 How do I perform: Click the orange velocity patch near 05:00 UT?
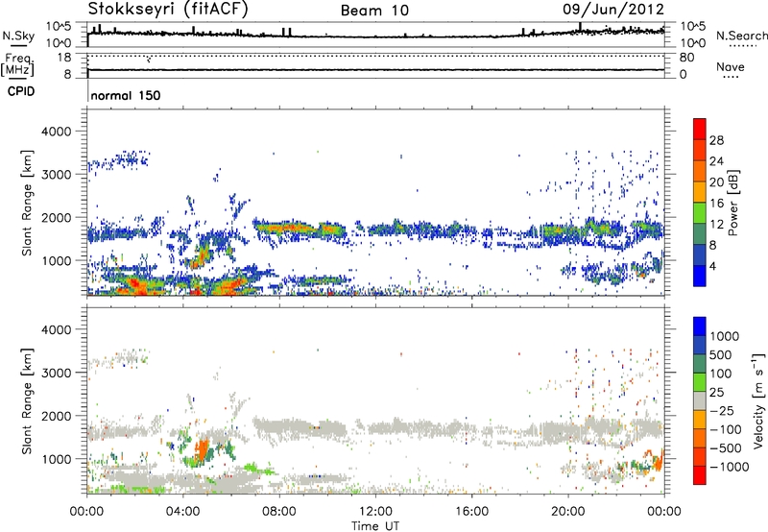[202, 450]
